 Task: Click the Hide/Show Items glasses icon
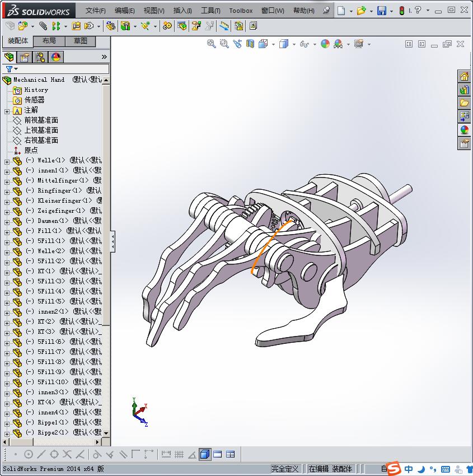(304, 44)
